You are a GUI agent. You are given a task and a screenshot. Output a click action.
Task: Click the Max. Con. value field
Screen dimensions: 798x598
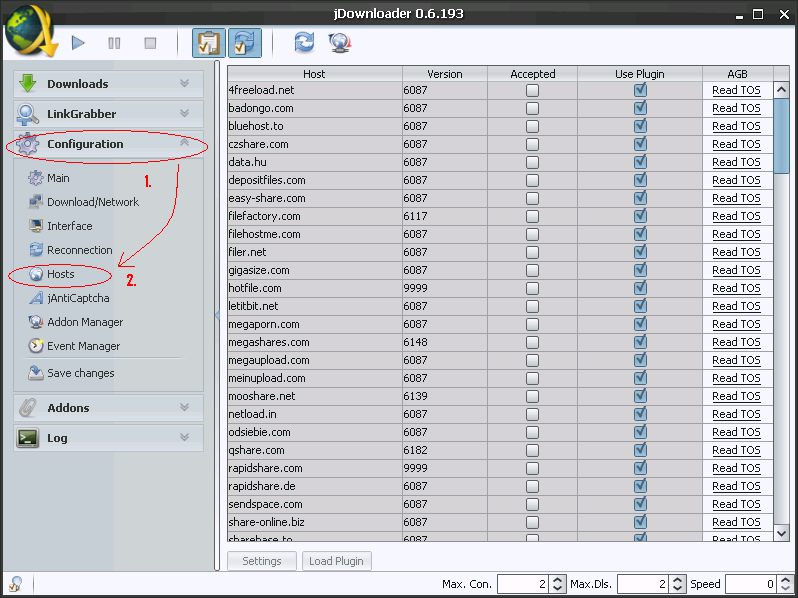click(x=524, y=584)
